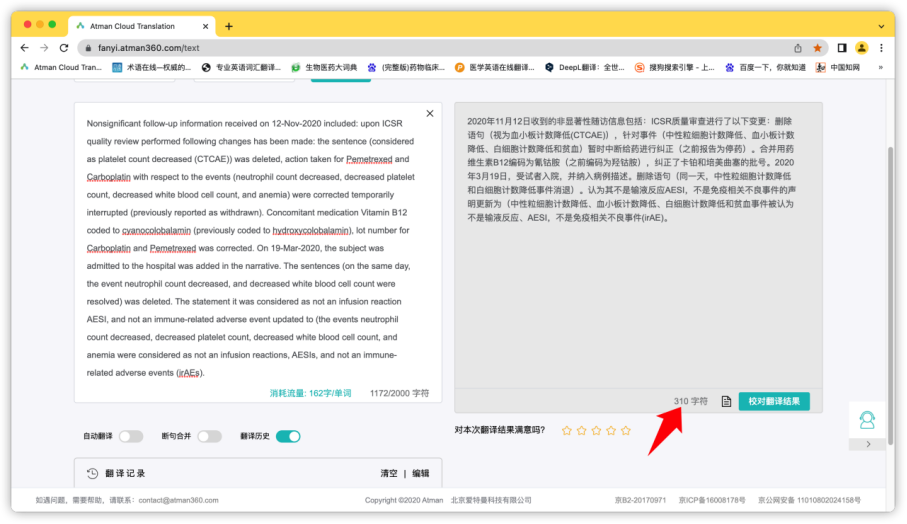Click the site lock icon in the address bar

point(88,48)
